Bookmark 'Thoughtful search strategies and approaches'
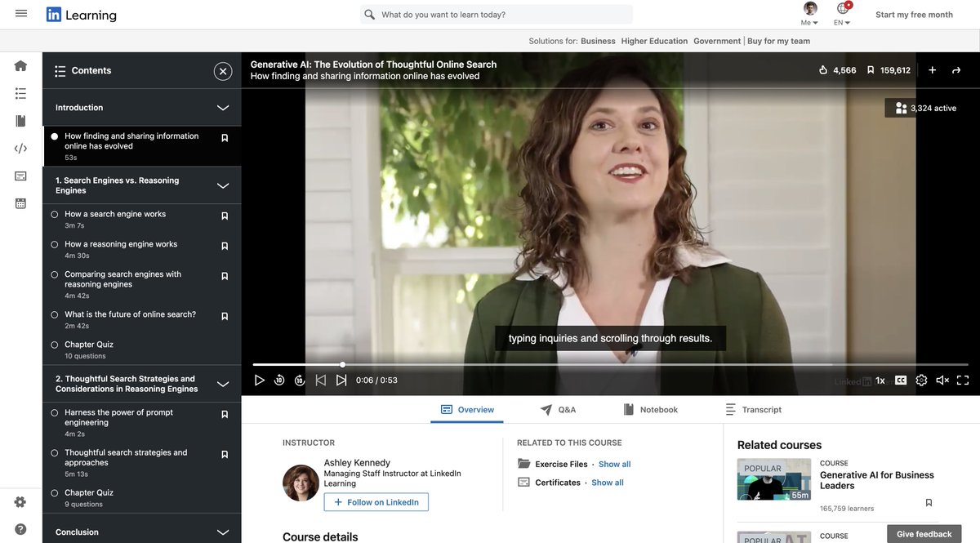 [225, 454]
